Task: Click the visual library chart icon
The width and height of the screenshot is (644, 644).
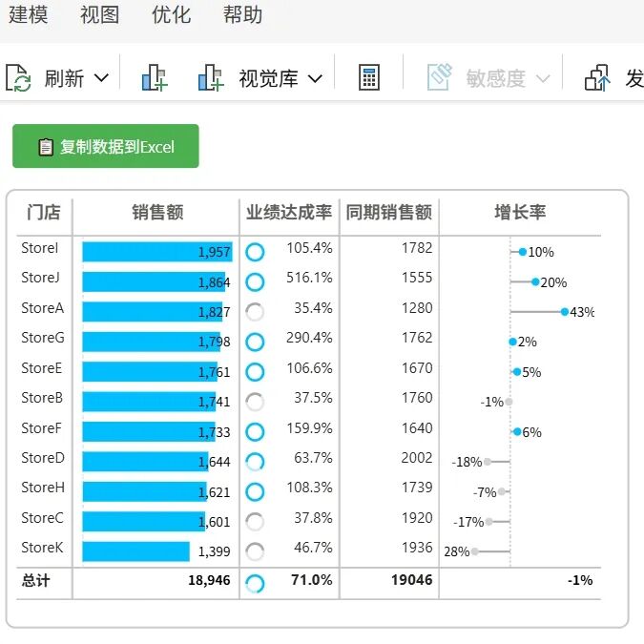Action: pyautogui.click(x=211, y=77)
